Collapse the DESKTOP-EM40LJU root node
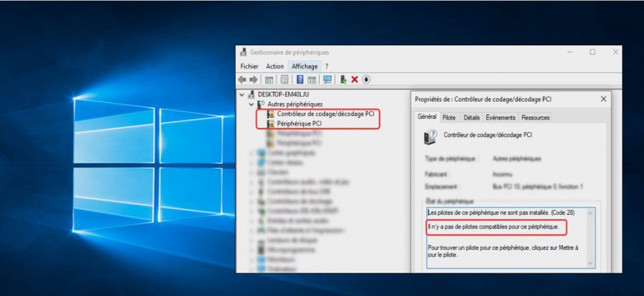Screen dimensions: 644x296 pyautogui.click(x=242, y=94)
